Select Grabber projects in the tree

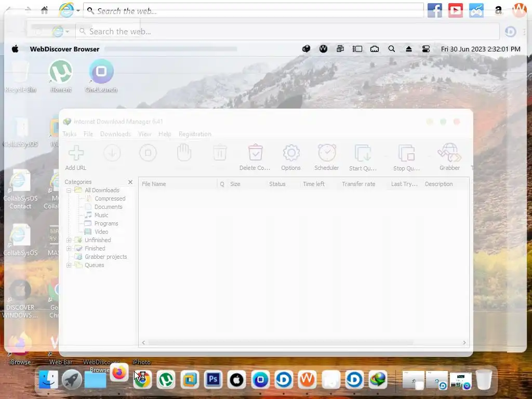[x=105, y=257]
